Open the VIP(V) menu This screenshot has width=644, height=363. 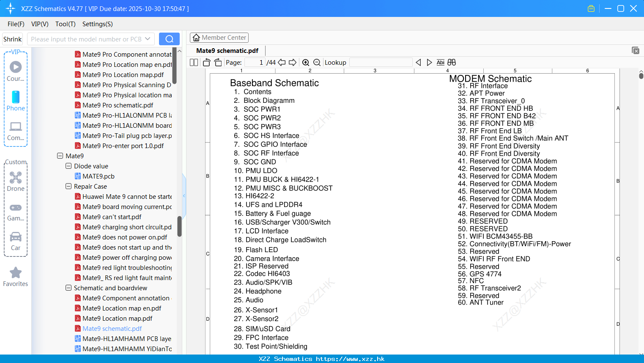[x=40, y=24]
